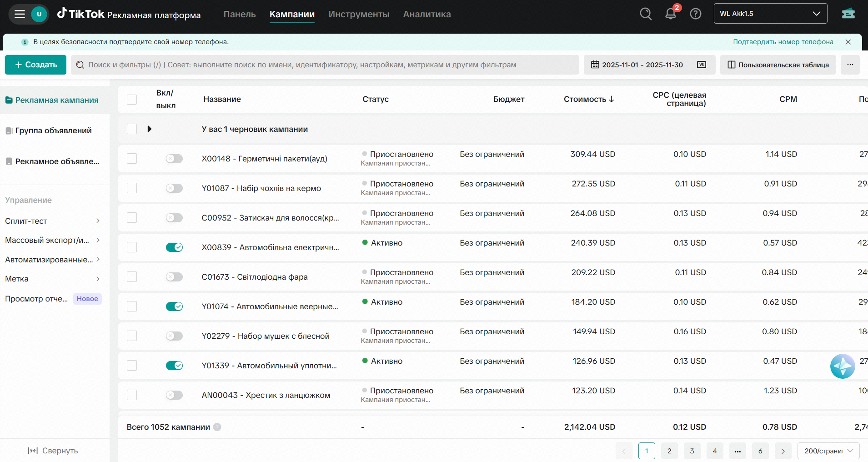The height and width of the screenshot is (462, 868).
Task: Disable the X00839 campaign toggle
Action: [x=174, y=247]
